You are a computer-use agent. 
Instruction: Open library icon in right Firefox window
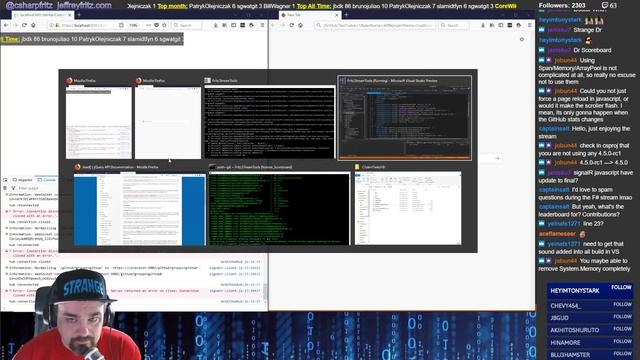point(492,25)
